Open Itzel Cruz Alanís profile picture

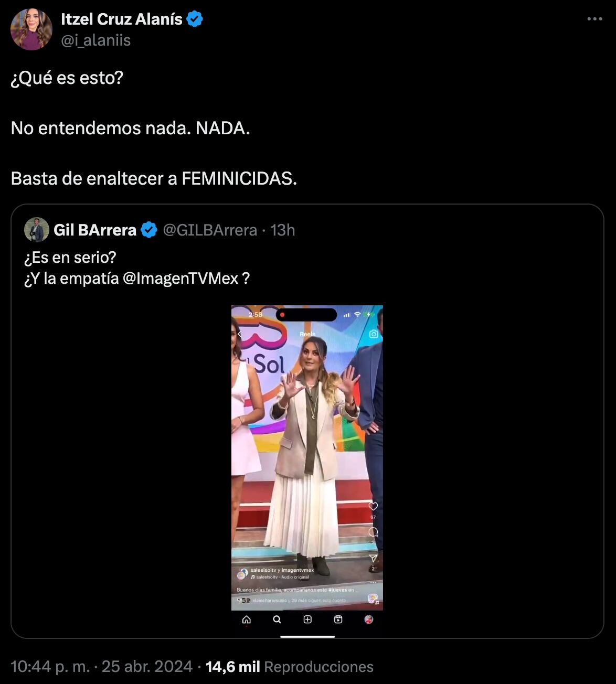click(x=31, y=29)
